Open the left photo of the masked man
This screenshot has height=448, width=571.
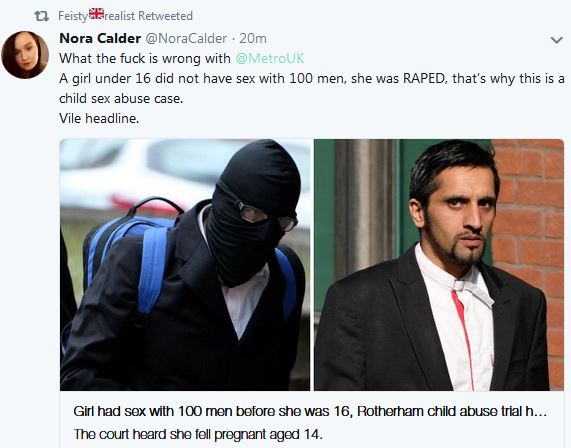pos(185,265)
